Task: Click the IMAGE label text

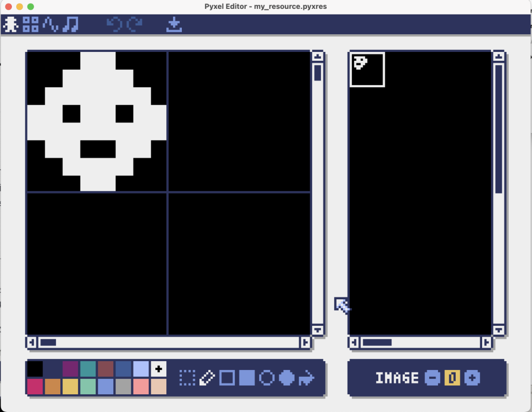Action: [x=397, y=378]
